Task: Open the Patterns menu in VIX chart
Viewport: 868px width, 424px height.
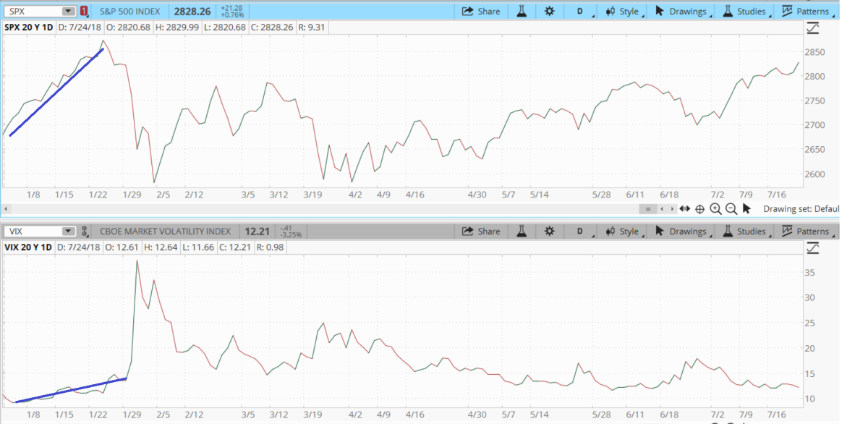Action: click(x=806, y=232)
